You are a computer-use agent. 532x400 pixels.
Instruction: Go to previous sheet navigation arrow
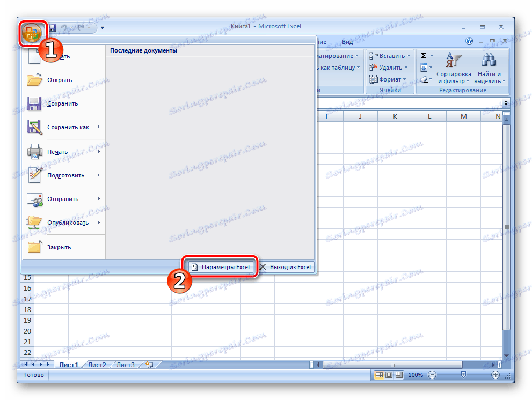click(33, 365)
